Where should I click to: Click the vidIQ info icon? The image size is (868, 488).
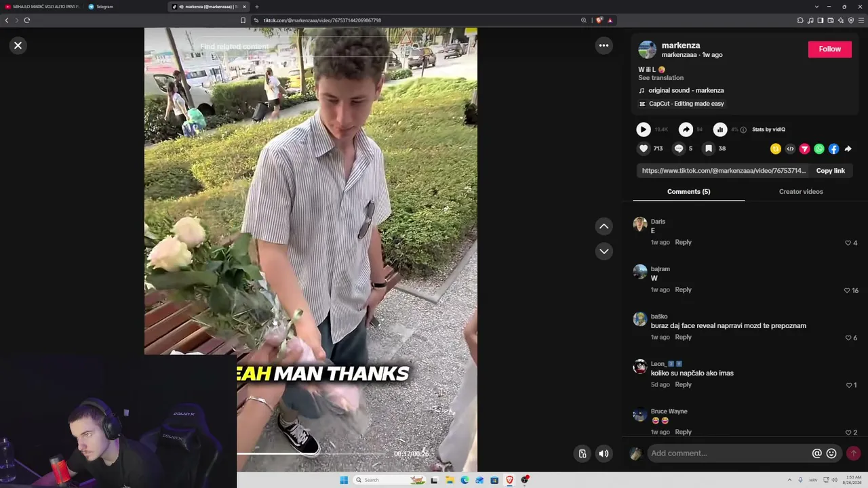[743, 129]
